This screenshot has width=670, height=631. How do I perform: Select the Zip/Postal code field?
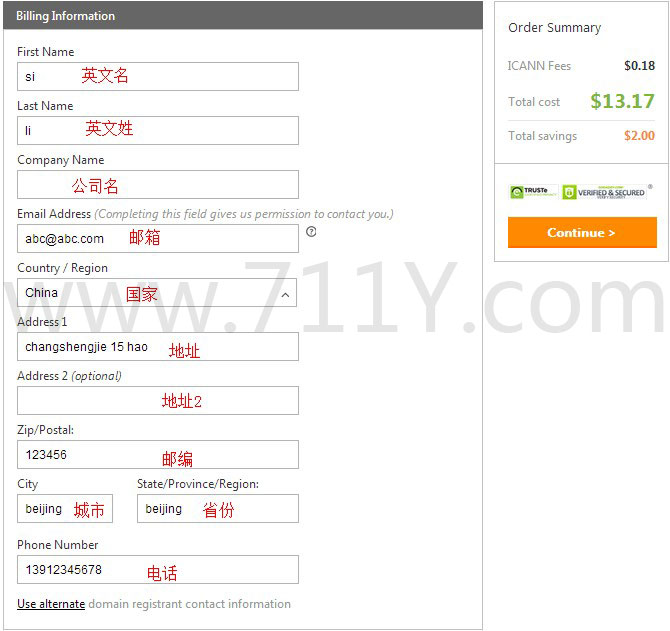pos(157,455)
